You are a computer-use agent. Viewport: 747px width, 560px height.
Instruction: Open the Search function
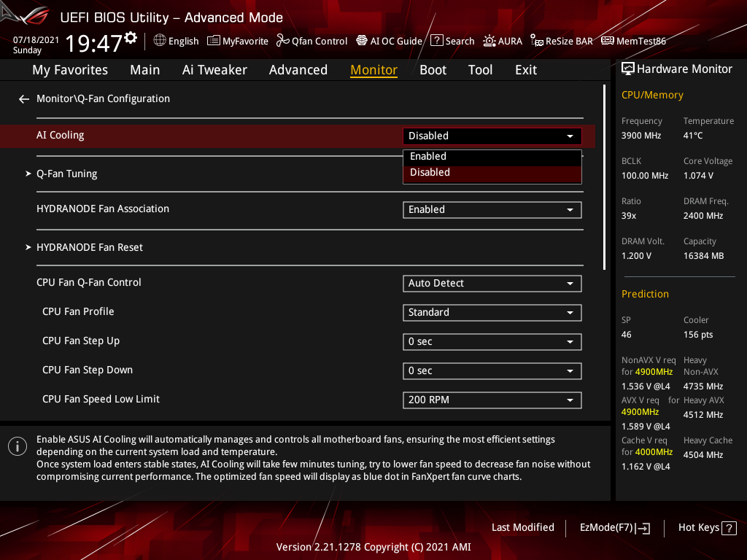452,41
